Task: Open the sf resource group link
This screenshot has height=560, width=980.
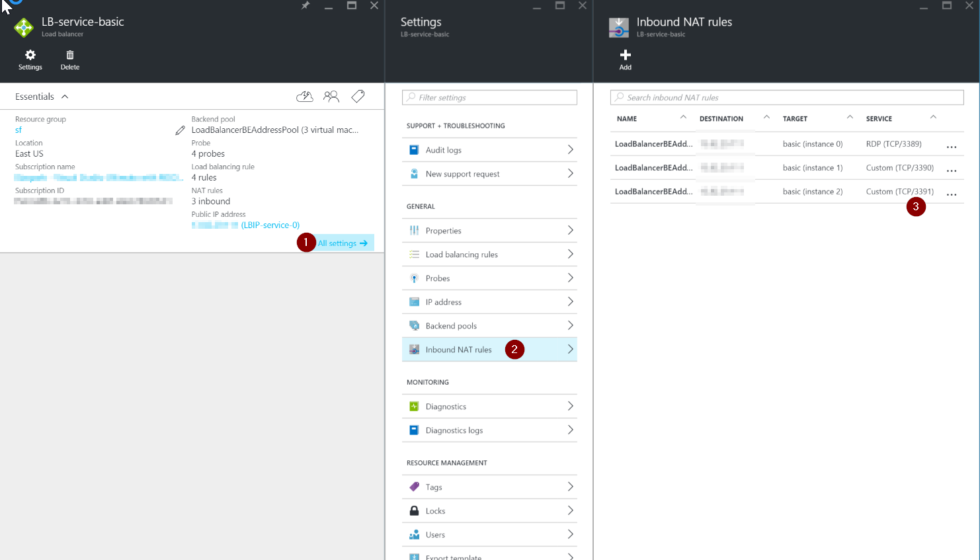Action: [x=19, y=130]
